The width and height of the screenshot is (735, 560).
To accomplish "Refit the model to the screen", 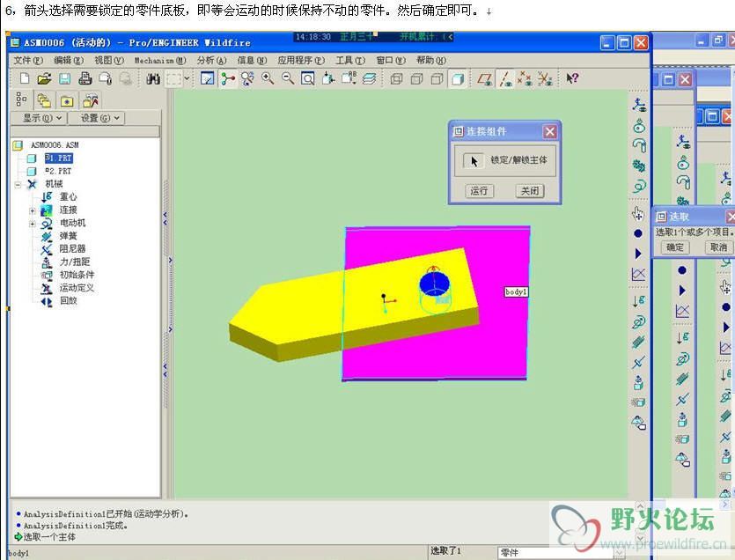I will (307, 78).
